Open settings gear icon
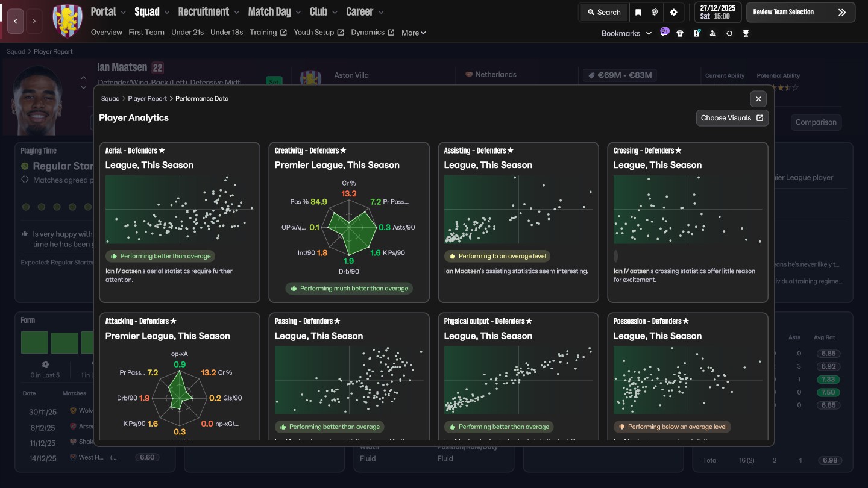Viewport: 868px width, 488px height. point(673,12)
